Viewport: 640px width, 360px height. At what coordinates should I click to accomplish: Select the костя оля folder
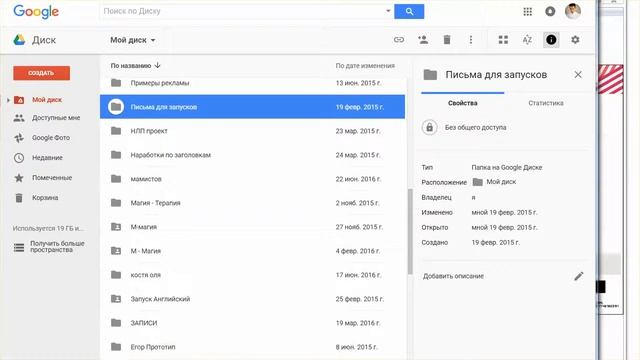tap(252, 275)
